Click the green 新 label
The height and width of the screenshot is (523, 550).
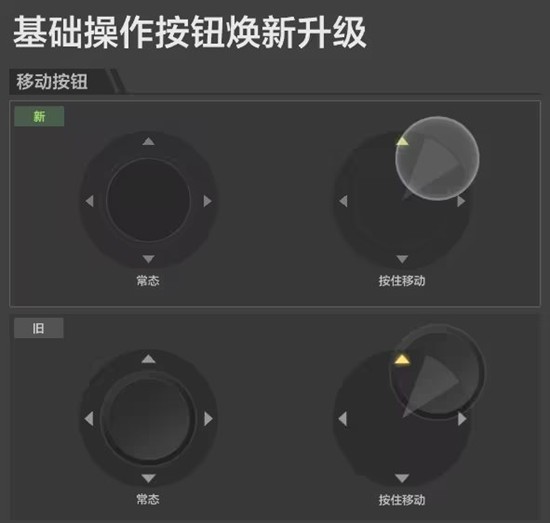click(x=39, y=116)
